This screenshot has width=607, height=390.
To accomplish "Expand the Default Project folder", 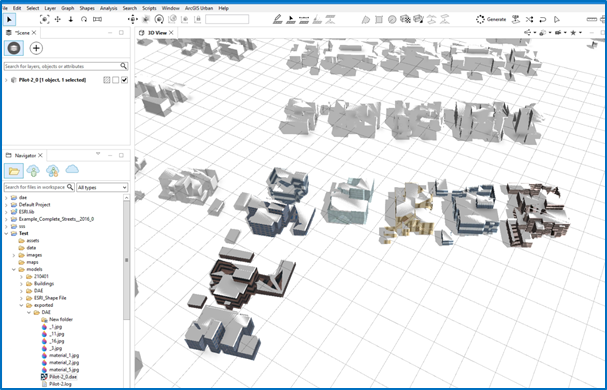I will click(6, 204).
